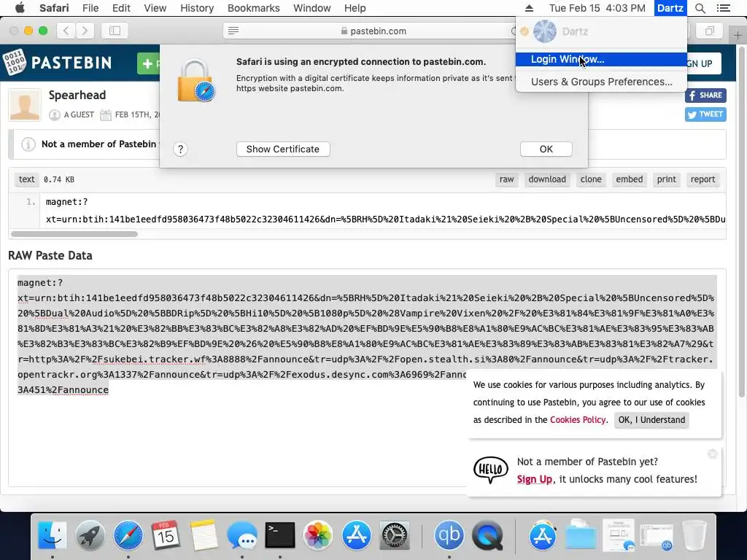This screenshot has width=747, height=560.
Task: Open the Edit menu
Action: tap(122, 8)
